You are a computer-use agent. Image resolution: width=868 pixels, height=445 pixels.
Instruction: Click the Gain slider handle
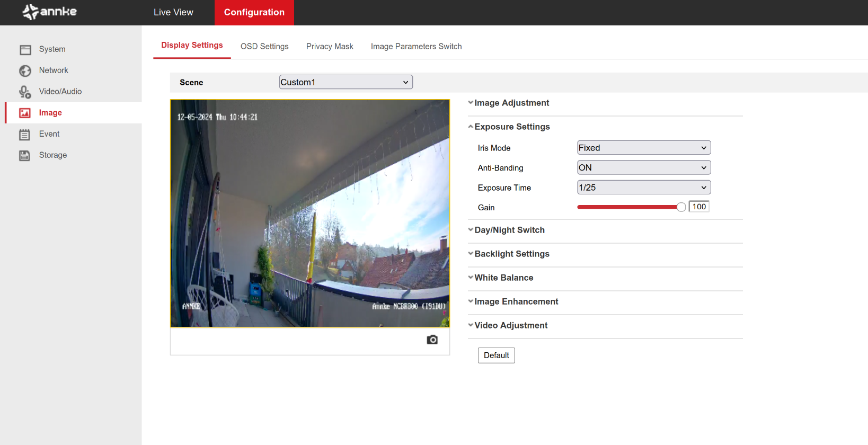coord(681,207)
